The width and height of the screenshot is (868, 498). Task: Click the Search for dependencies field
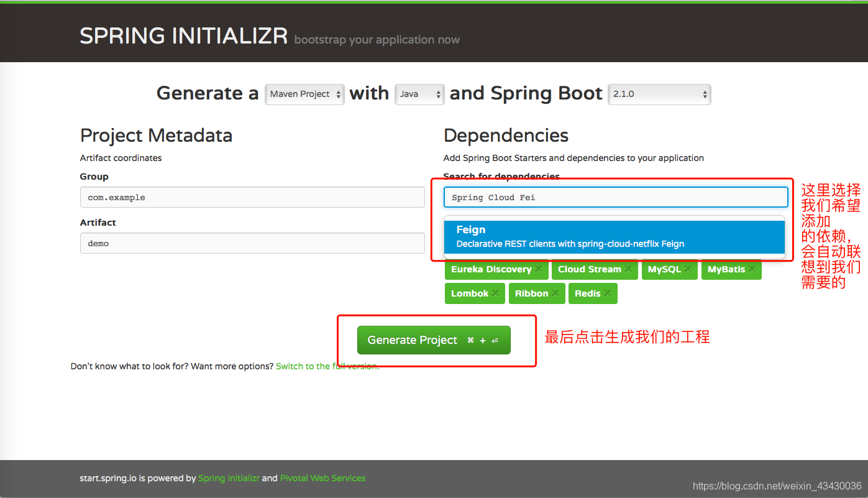pyautogui.click(x=616, y=197)
